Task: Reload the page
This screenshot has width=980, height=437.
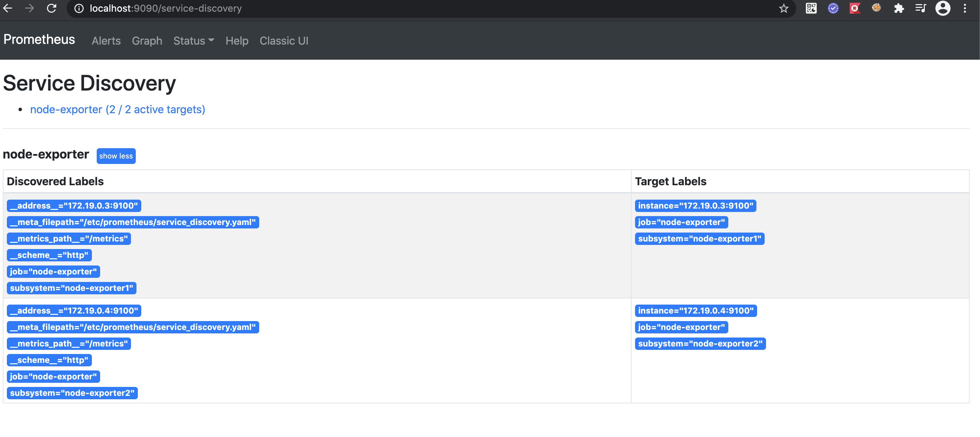Action: pyautogui.click(x=52, y=8)
